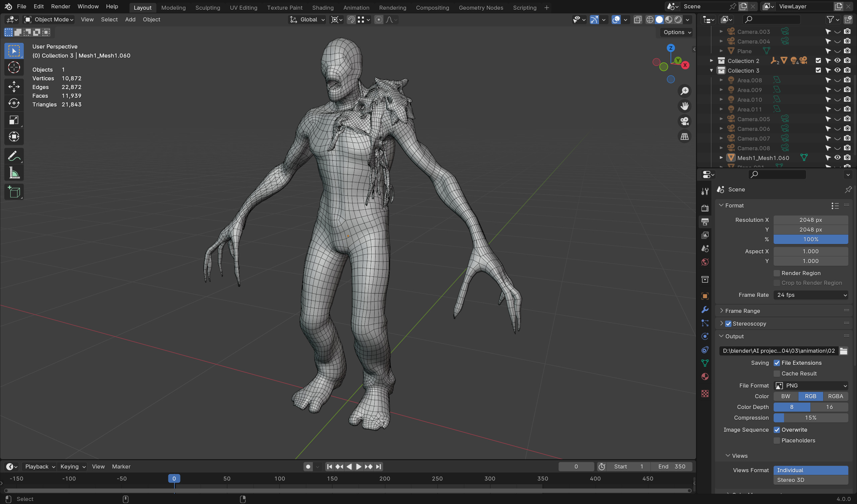This screenshot has height=504, width=857.
Task: Switch to the Shading workspace tab
Action: [x=323, y=7]
